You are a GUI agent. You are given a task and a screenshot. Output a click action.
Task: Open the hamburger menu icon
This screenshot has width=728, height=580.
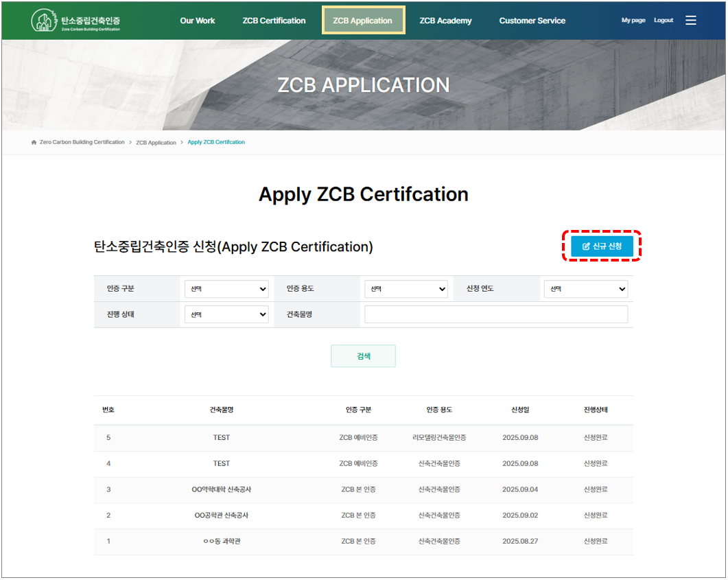pos(691,21)
